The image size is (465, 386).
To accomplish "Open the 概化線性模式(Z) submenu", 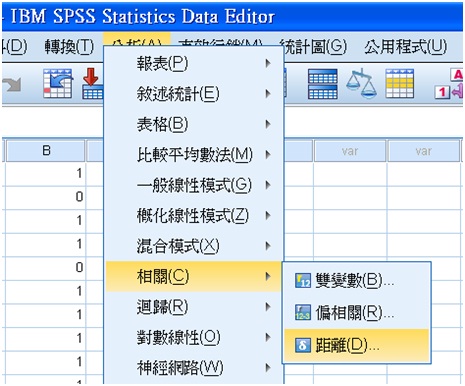I will (x=194, y=216).
